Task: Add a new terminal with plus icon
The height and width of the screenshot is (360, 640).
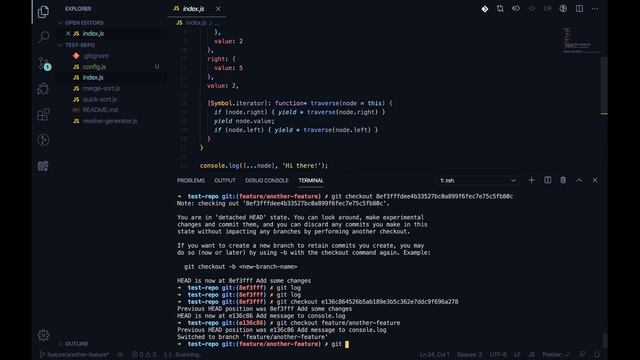Action: click(531, 180)
